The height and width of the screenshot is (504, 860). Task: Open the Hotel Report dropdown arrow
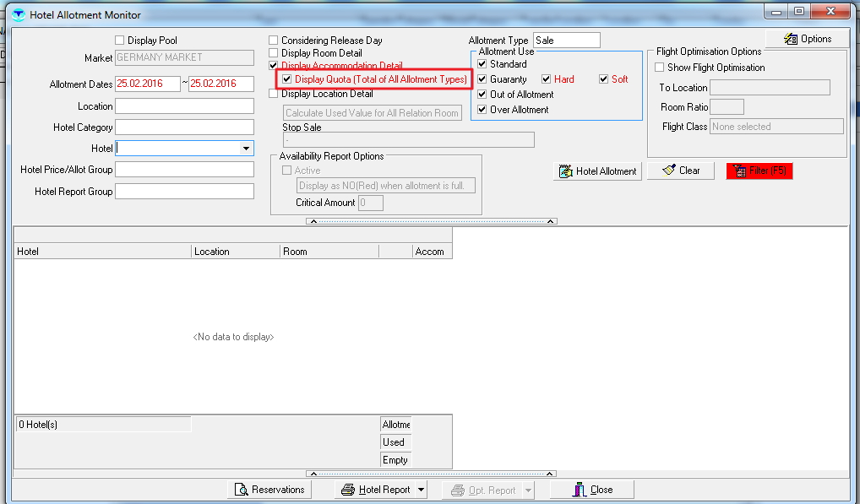[422, 490]
